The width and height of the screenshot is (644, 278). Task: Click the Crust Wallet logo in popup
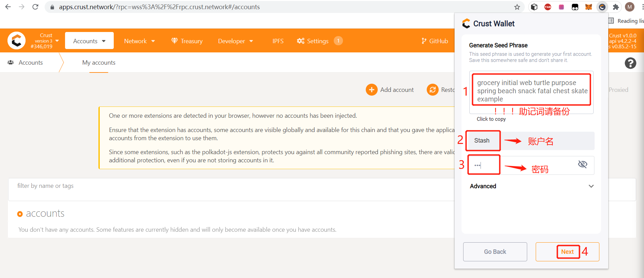tap(466, 23)
